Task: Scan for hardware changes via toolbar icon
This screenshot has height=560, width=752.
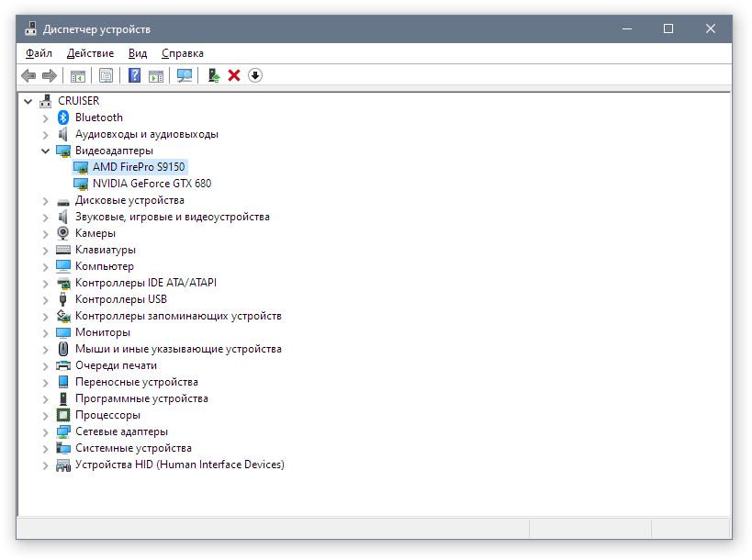Action: point(184,75)
